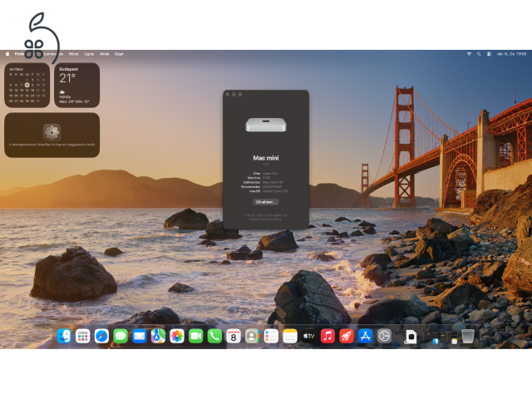This screenshot has width=532, height=399.
Task: Open Spotlight search from menu bar
Action: pos(479,54)
